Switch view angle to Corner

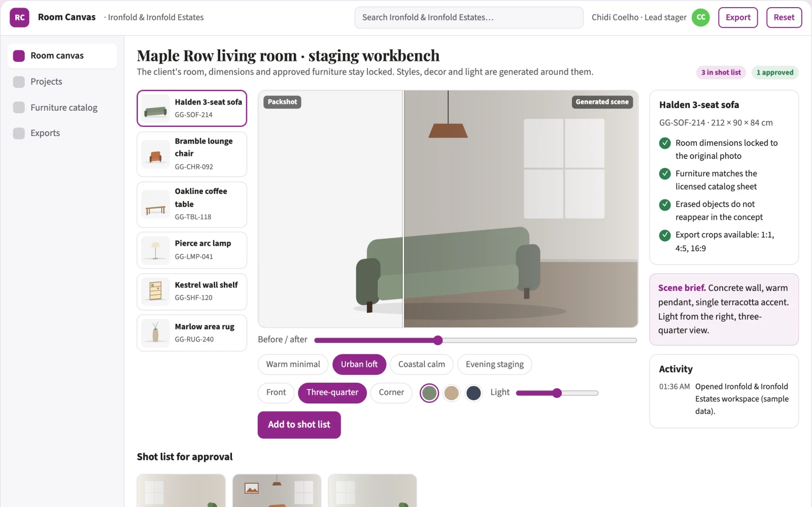point(391,393)
